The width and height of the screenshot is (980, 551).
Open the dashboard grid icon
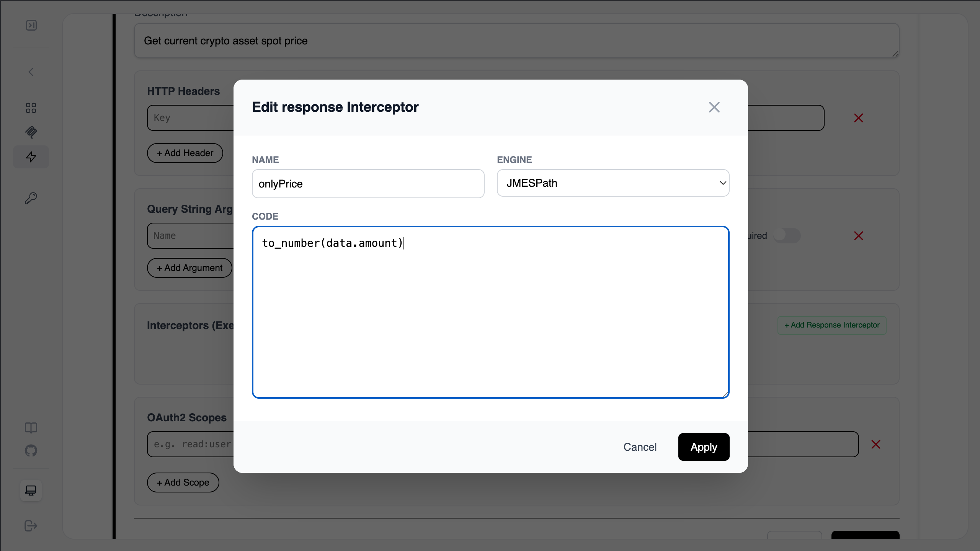[31, 108]
